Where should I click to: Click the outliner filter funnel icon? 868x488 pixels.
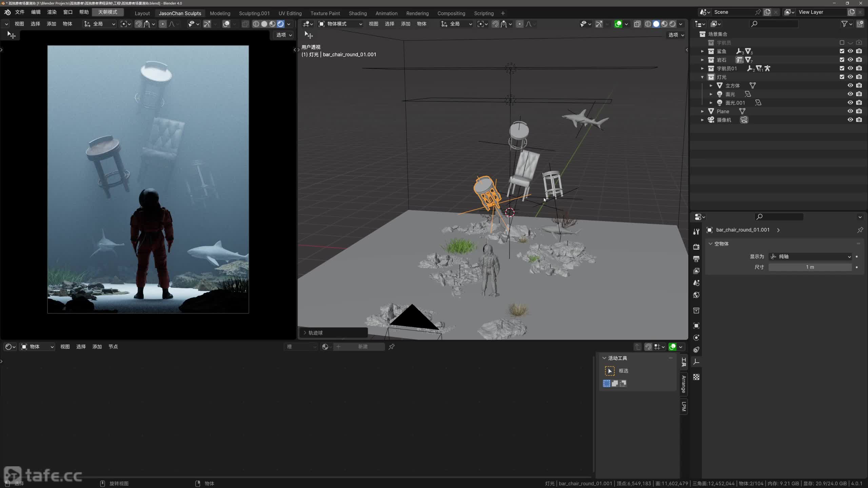click(844, 24)
